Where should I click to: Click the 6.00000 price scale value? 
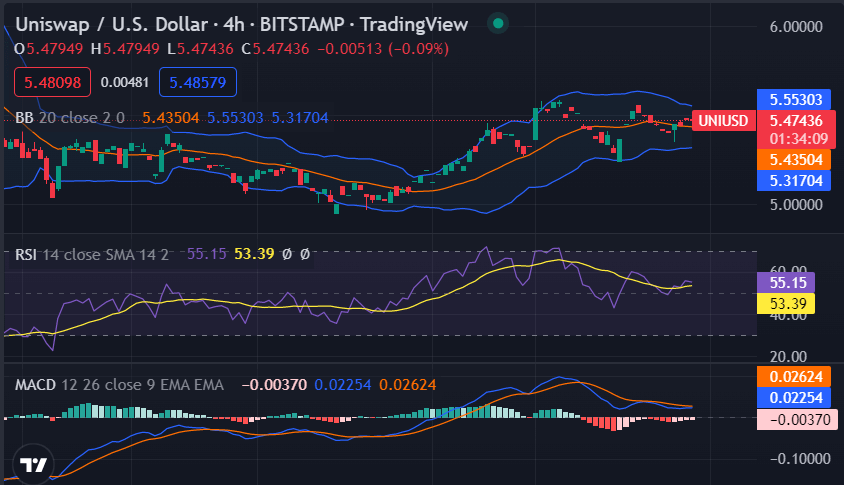796,26
